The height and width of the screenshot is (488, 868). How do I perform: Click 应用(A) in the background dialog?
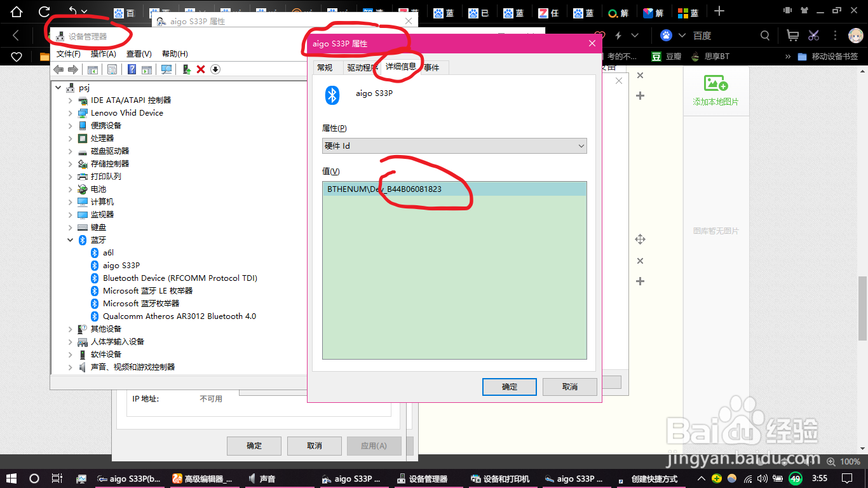374,445
